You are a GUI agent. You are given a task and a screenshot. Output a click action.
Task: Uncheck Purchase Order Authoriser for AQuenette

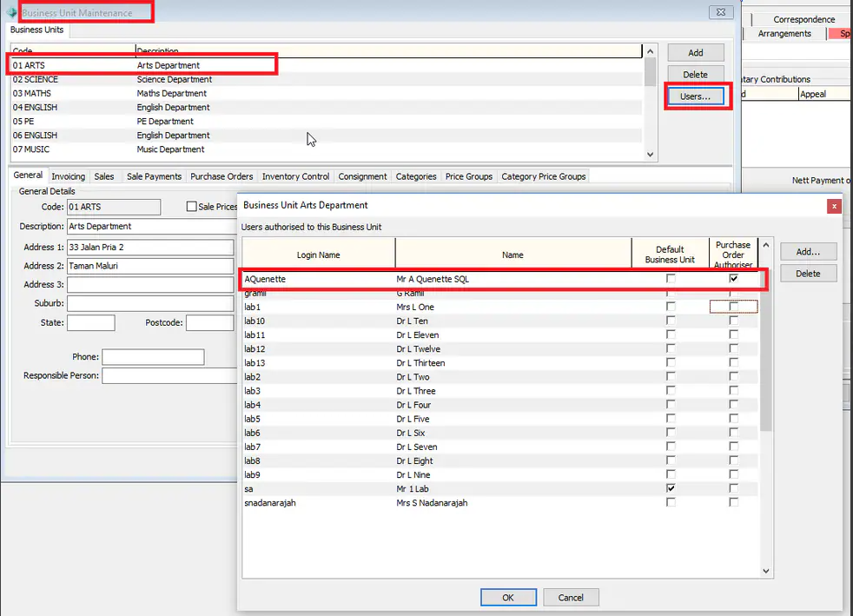[x=733, y=279]
